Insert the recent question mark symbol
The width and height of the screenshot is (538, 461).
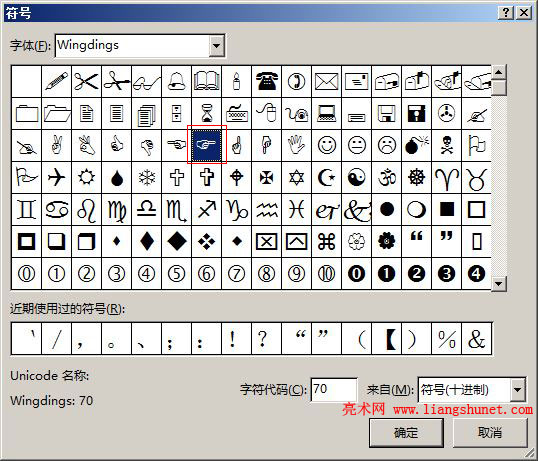click(x=267, y=339)
